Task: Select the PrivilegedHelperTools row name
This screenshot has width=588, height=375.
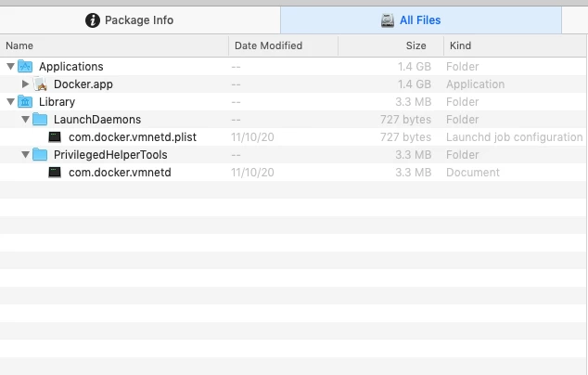Action: point(110,155)
